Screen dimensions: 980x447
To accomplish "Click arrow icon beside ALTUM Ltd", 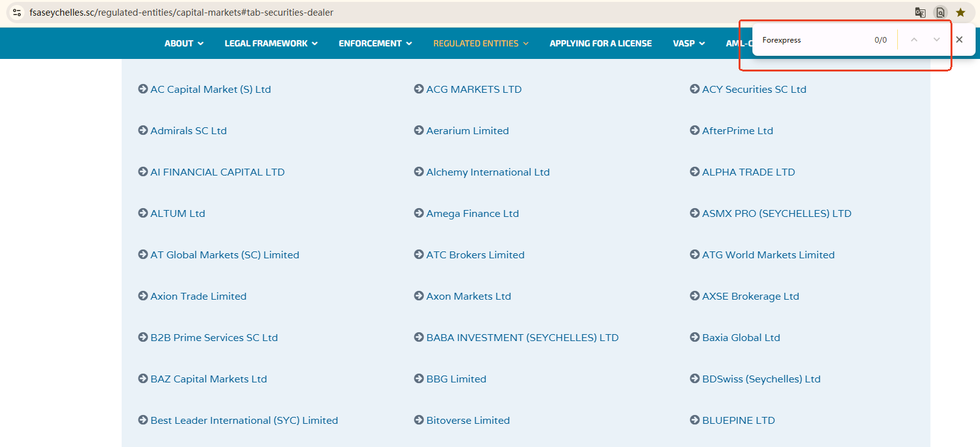I will (143, 213).
